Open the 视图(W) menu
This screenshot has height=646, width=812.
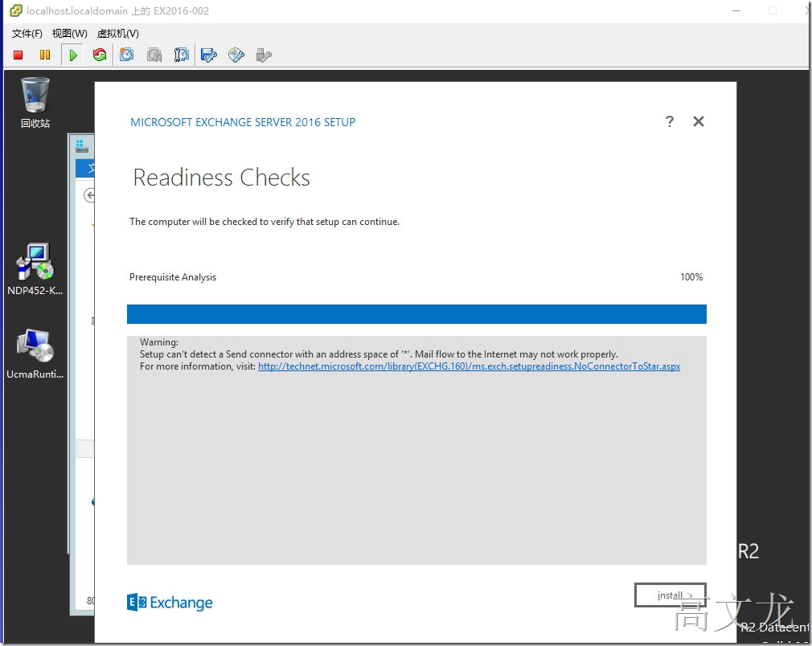pyautogui.click(x=69, y=34)
